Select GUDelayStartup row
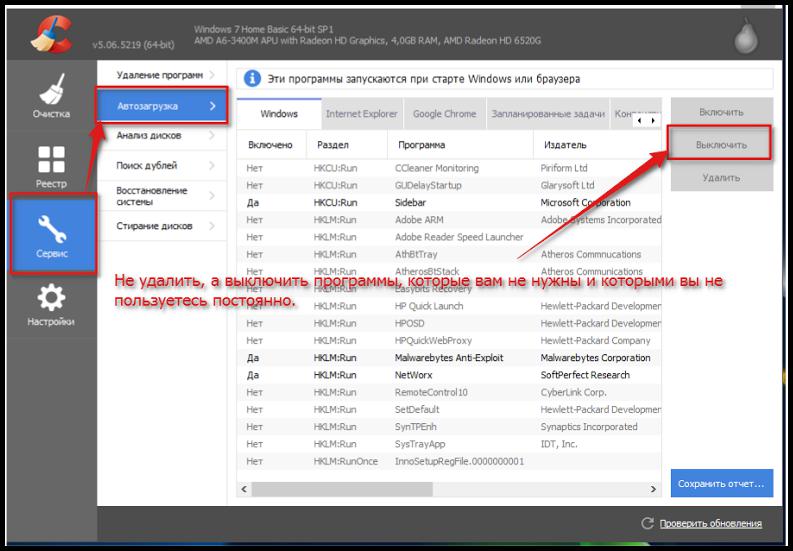 449,185
